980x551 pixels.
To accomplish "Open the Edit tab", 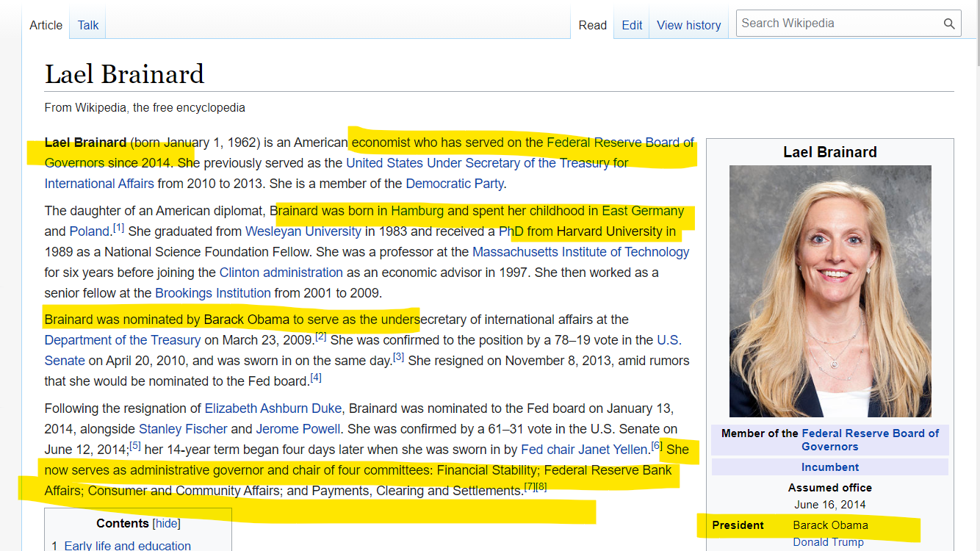I will pyautogui.click(x=632, y=25).
